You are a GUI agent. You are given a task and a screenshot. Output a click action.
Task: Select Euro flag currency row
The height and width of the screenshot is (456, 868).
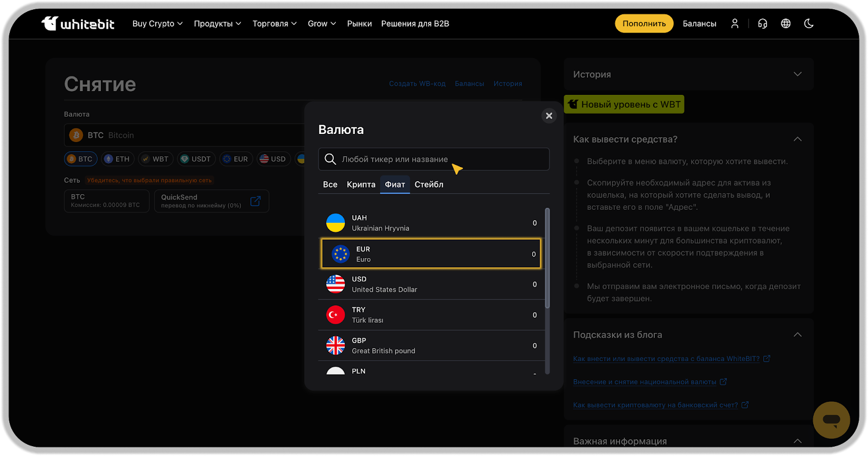[x=341, y=254]
